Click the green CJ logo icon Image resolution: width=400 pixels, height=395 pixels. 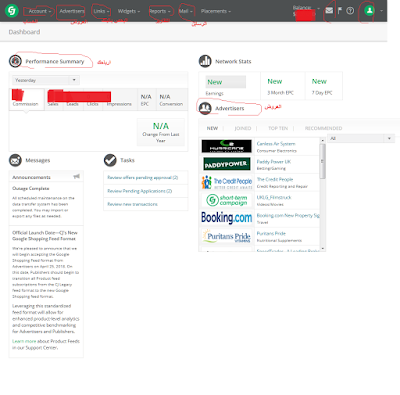pos(12,11)
